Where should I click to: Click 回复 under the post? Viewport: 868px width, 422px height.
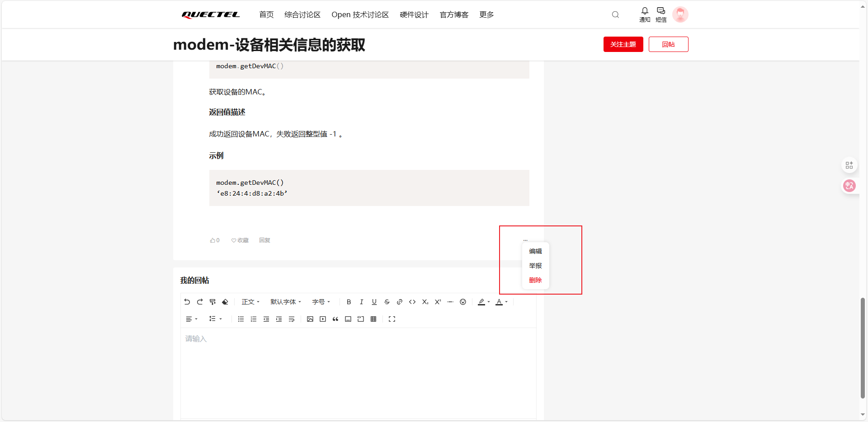click(265, 240)
